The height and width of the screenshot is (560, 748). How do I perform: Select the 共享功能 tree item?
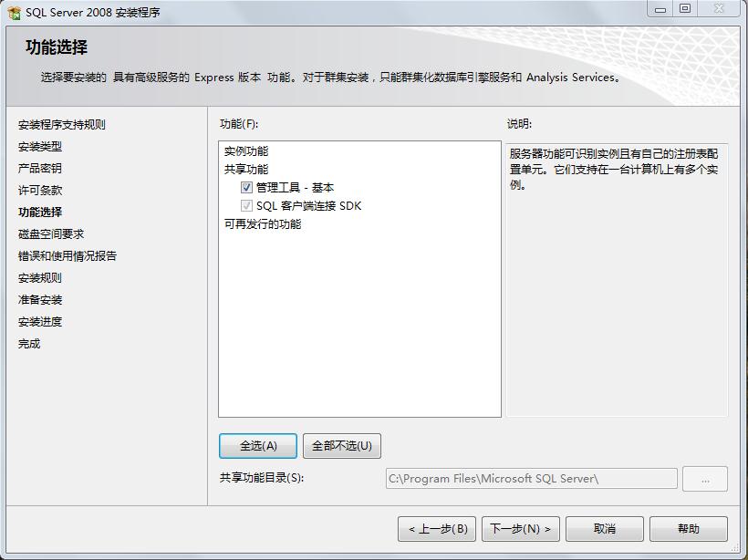pos(246,170)
